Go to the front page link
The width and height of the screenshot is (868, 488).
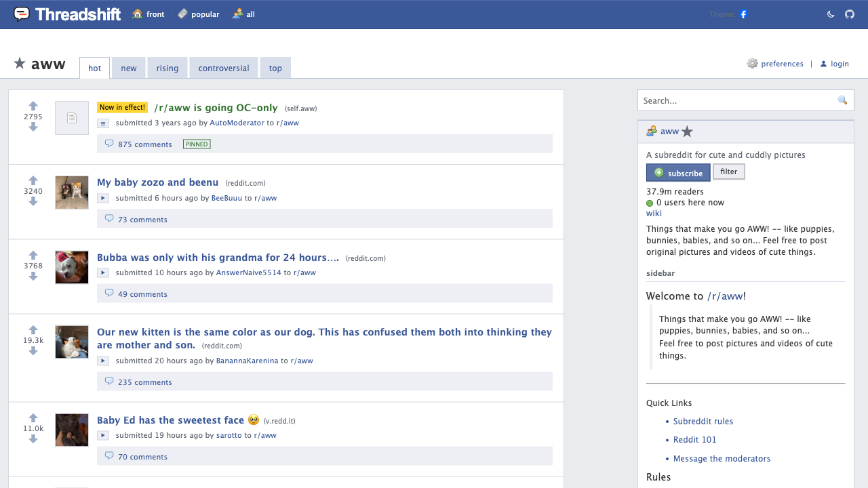149,14
